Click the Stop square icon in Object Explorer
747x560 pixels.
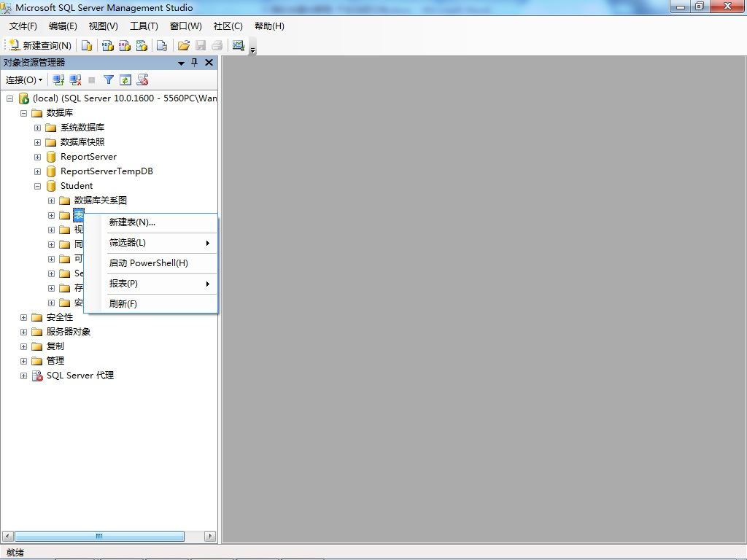tap(92, 80)
